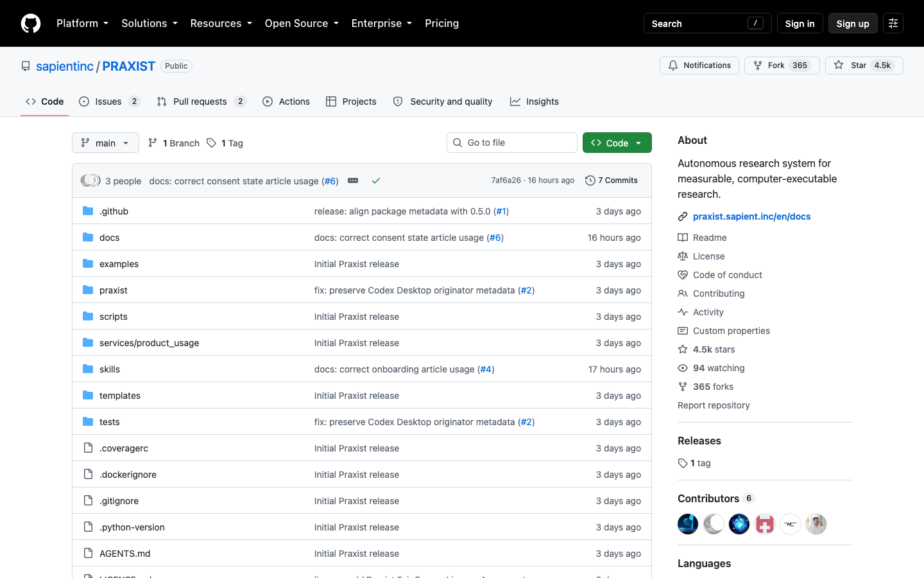Click the GitHub logo icon
Image resolution: width=924 pixels, height=578 pixels.
coord(31,23)
